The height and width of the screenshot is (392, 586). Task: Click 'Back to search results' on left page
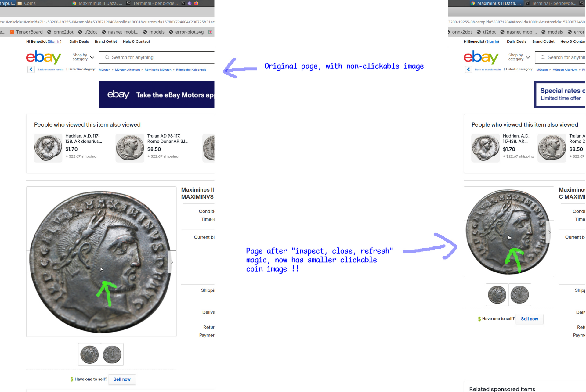tap(50, 70)
